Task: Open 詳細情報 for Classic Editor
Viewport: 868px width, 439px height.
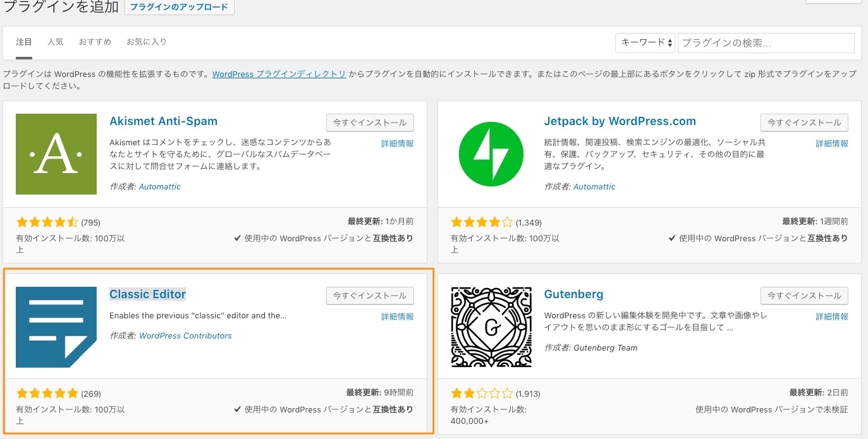Action: (x=398, y=317)
